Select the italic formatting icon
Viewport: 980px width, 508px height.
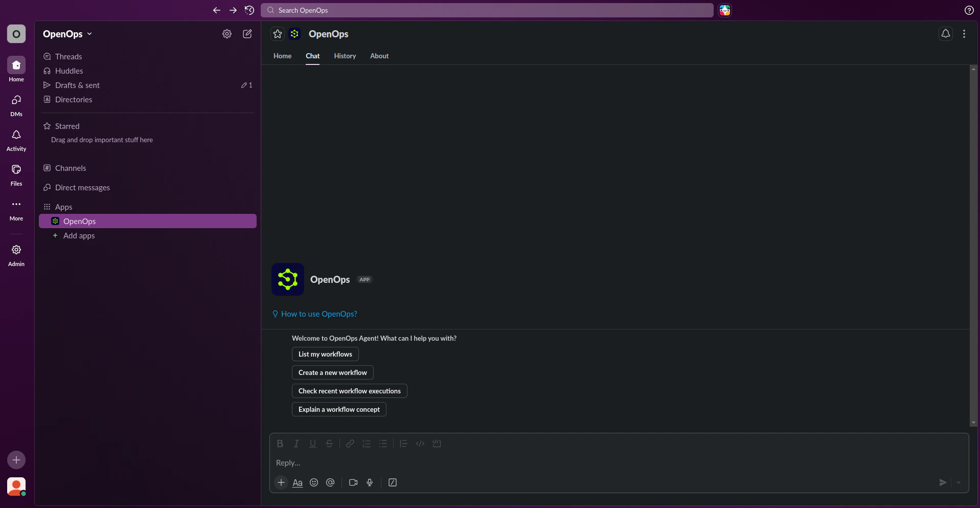point(297,444)
